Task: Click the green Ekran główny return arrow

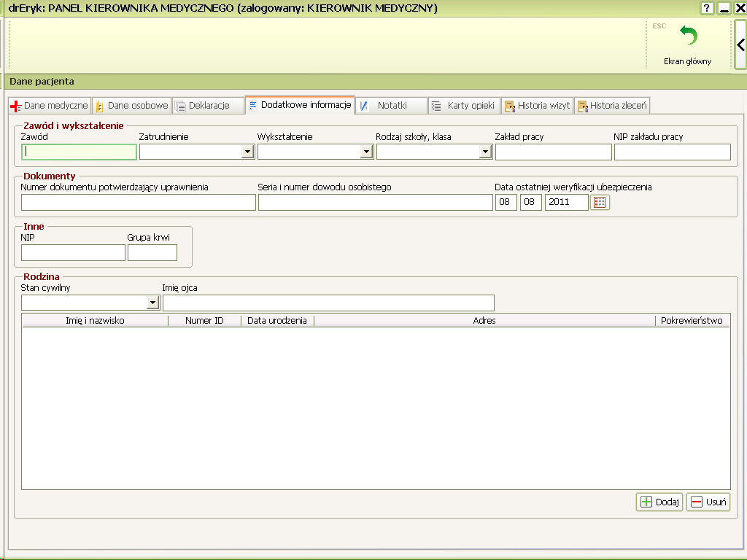Action: tap(689, 36)
